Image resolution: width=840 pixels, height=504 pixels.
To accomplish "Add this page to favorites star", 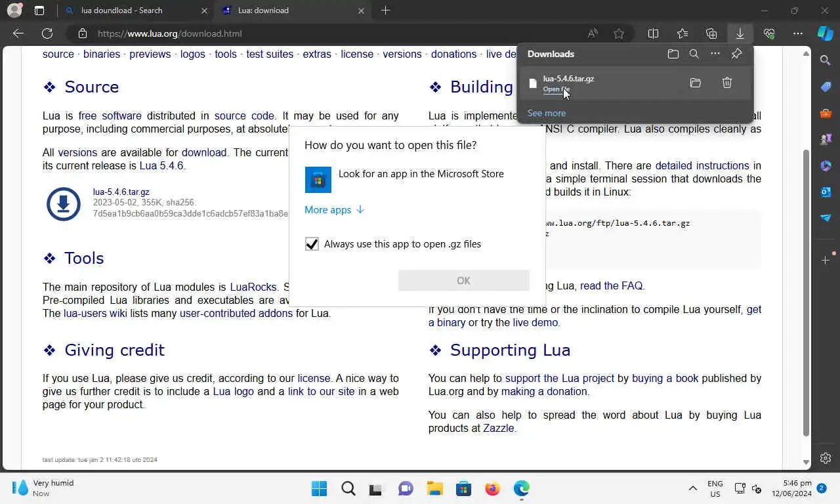I will coord(619,33).
